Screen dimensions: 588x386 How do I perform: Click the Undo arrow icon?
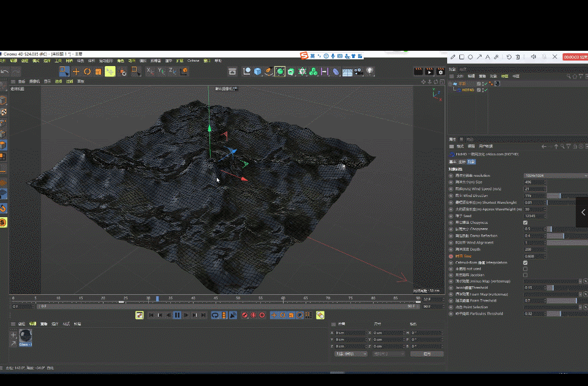5,72
